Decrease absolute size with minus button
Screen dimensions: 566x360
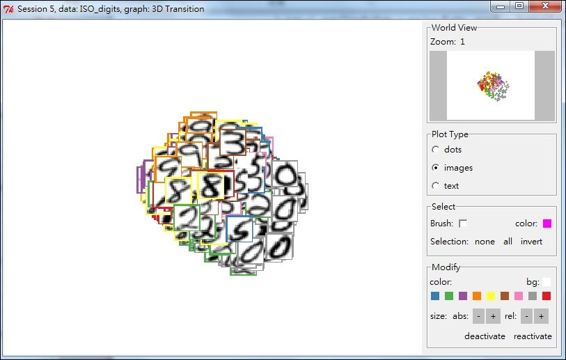pyautogui.click(x=478, y=316)
